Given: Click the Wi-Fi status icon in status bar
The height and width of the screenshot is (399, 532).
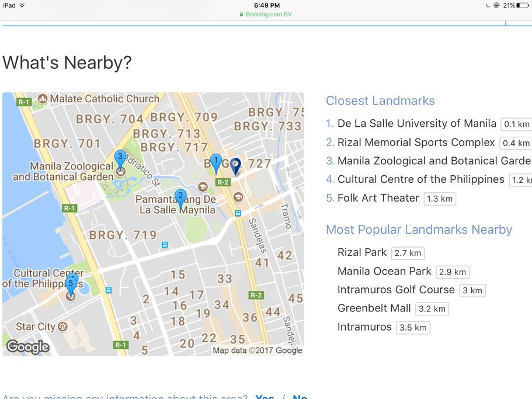Looking at the screenshot, I should click(22, 5).
